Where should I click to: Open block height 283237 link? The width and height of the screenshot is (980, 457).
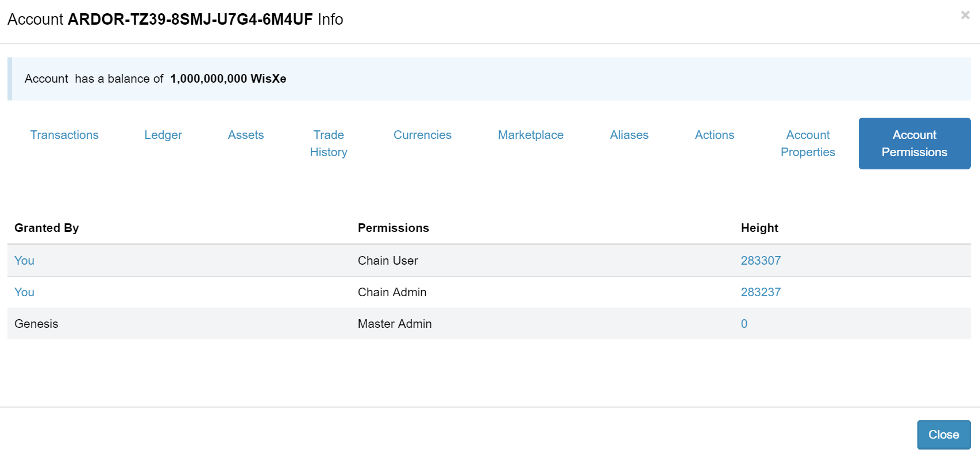(x=761, y=292)
